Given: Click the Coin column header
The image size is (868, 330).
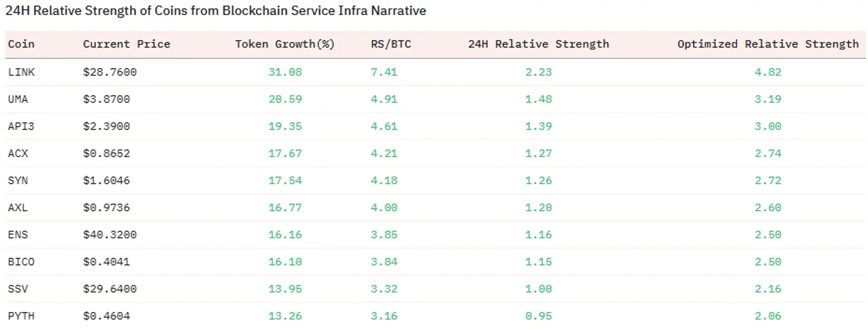Looking at the screenshot, I should [x=21, y=44].
